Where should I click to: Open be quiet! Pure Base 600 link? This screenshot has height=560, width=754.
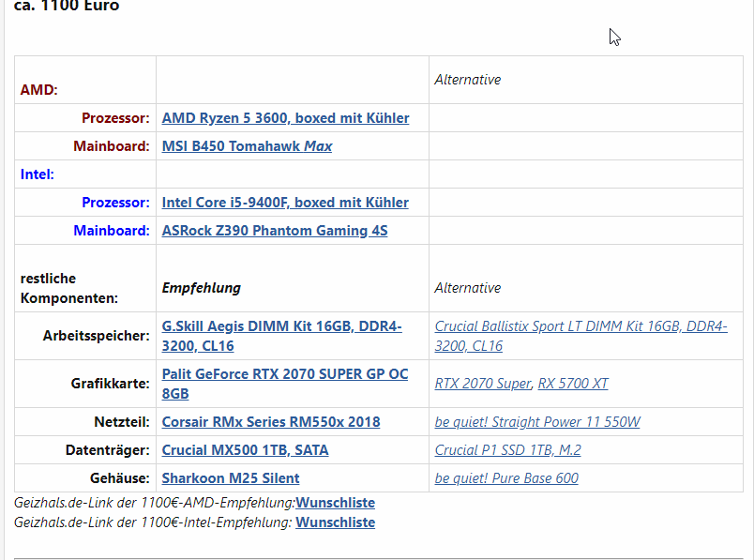506,478
